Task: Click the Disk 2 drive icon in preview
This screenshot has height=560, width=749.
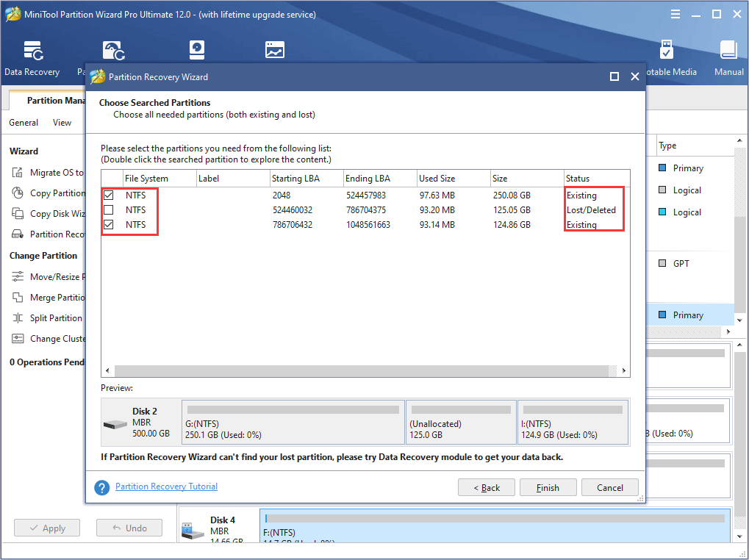Action: 115,423
